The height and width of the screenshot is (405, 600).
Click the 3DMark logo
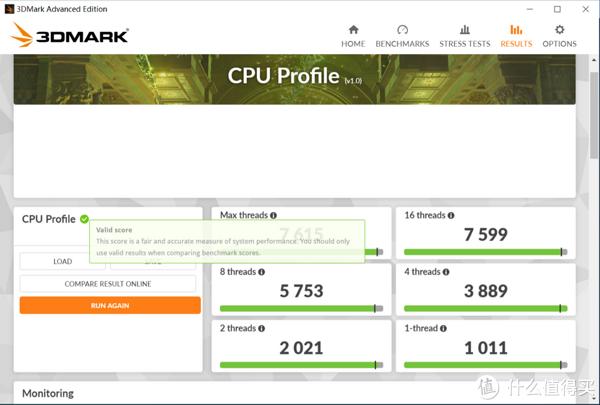click(69, 35)
